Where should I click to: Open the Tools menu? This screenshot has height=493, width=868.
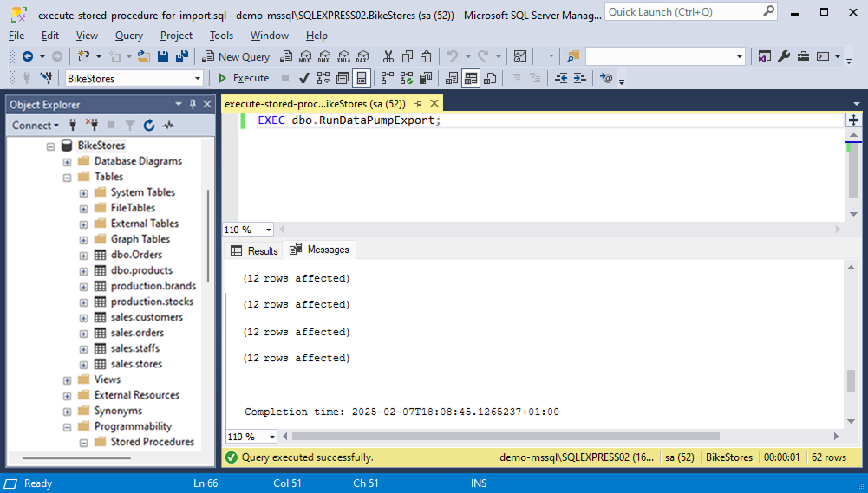[221, 36]
